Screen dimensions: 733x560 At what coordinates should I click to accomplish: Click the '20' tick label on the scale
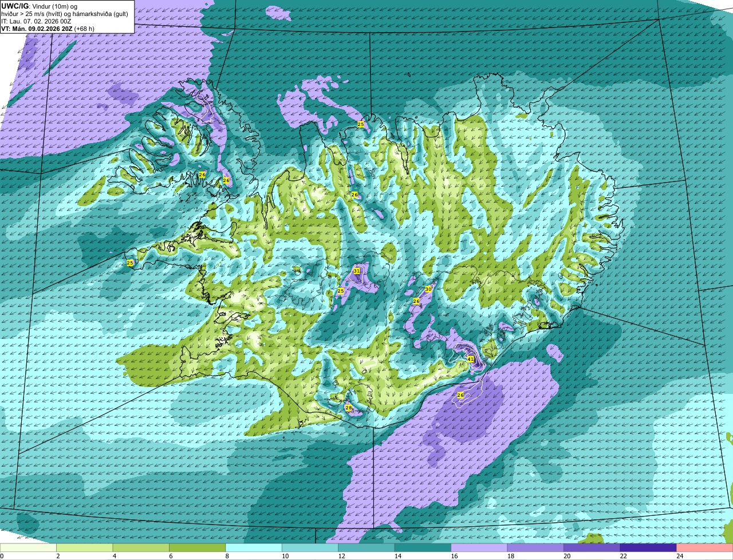[568, 555]
